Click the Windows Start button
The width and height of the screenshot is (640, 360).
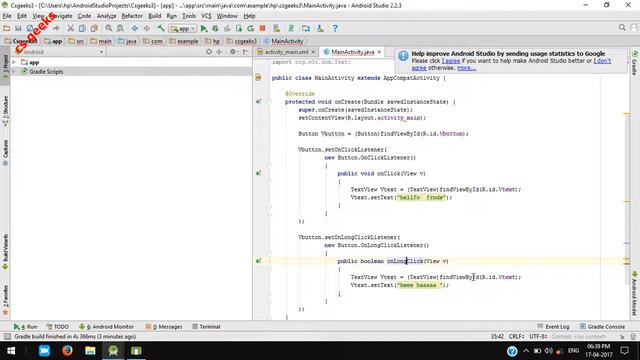tap(11, 351)
